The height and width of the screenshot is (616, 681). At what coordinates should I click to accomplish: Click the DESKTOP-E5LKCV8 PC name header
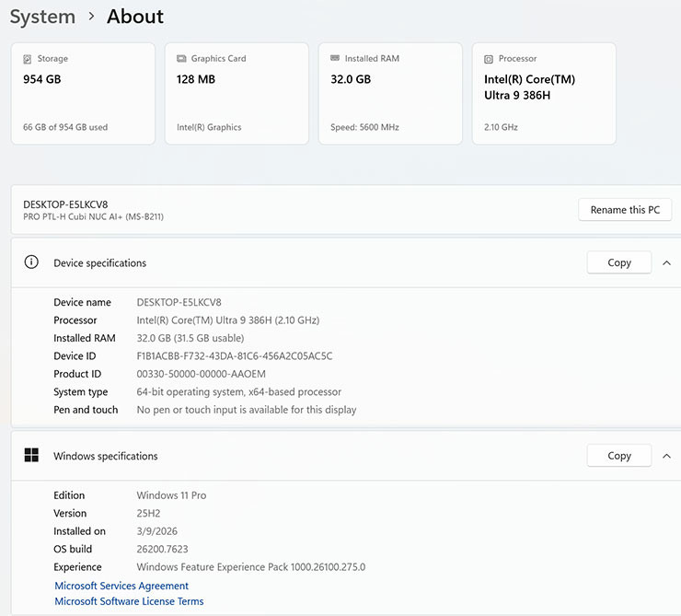pyautogui.click(x=65, y=204)
